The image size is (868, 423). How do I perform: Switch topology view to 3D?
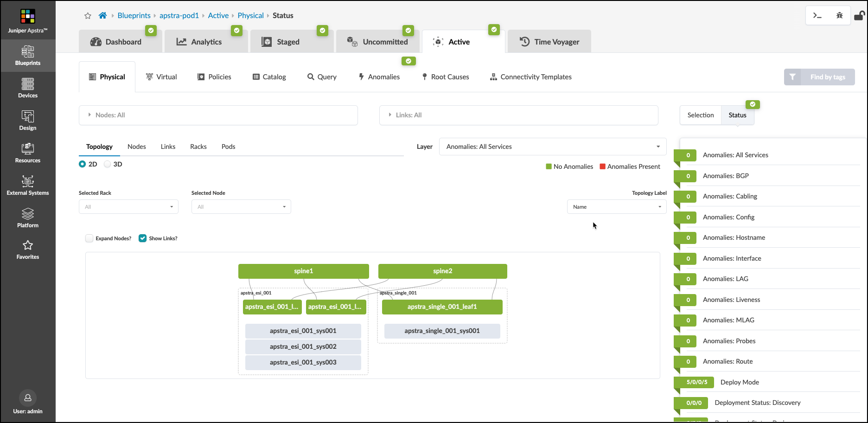[x=108, y=164]
